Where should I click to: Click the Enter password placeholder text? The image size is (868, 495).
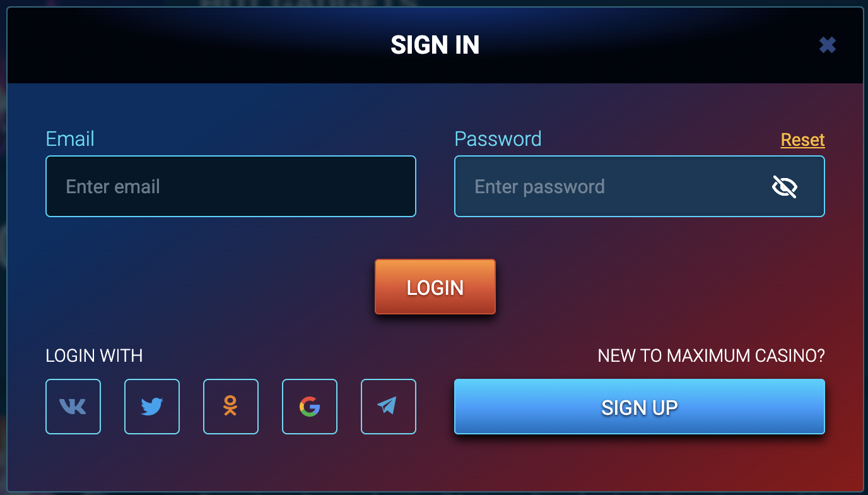pos(539,187)
